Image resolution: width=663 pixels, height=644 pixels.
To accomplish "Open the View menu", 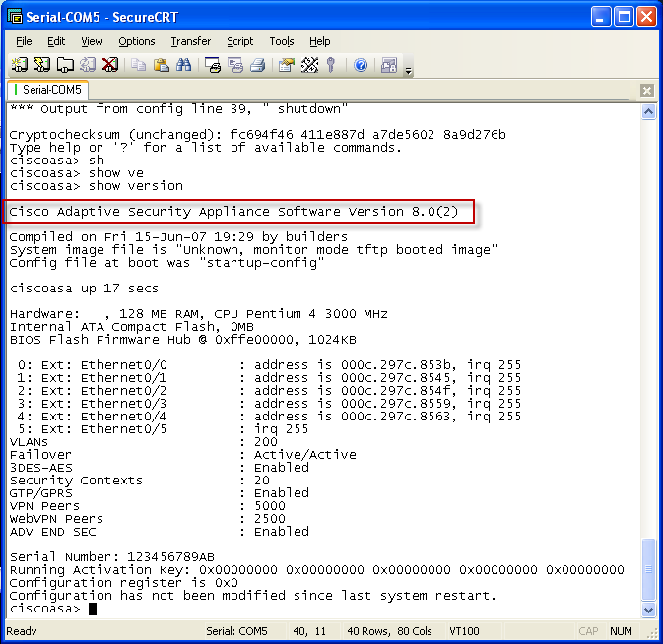I will point(92,41).
